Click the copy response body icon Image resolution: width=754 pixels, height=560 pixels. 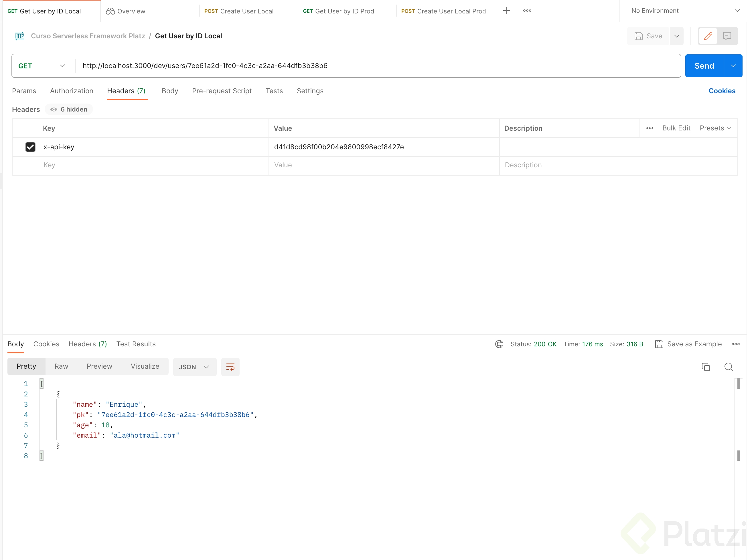(706, 367)
